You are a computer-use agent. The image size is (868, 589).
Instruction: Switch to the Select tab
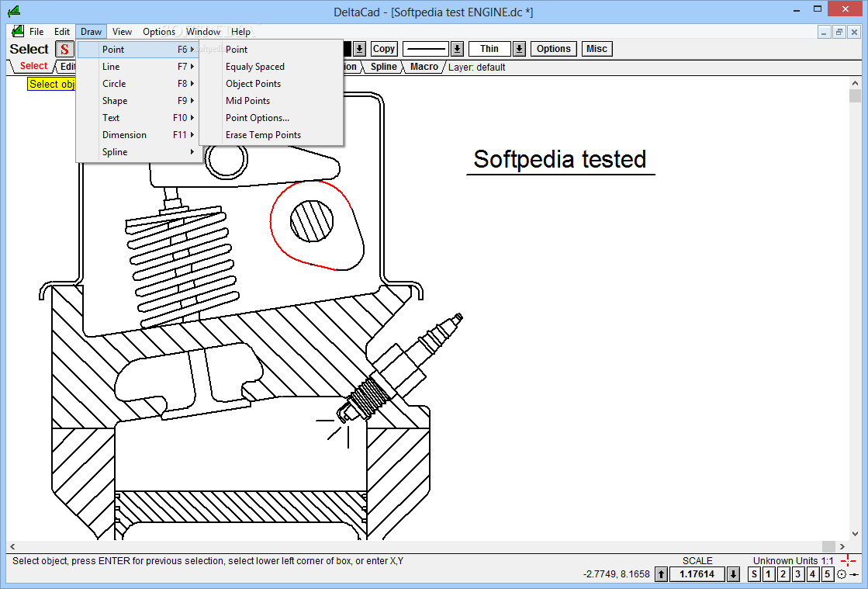tap(33, 66)
